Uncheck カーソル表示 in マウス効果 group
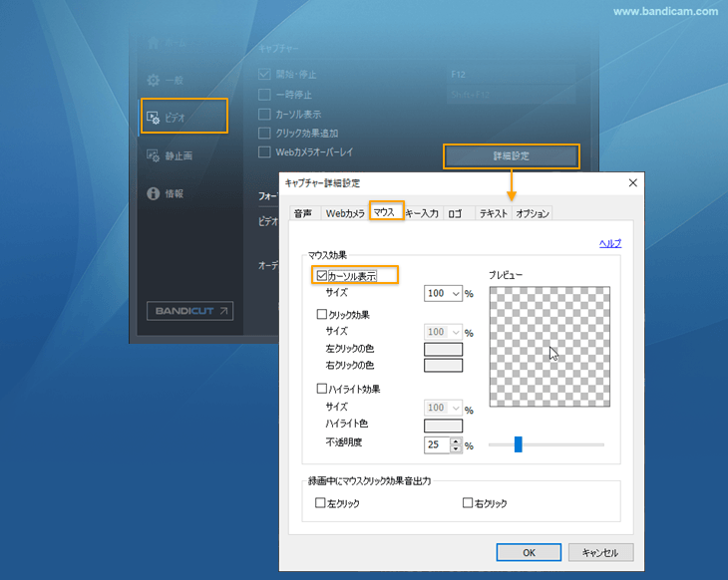 [322, 276]
